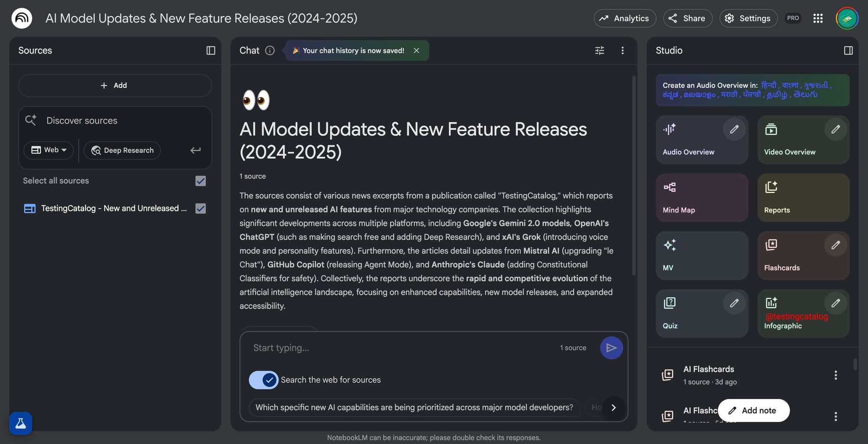
Task: Open Google apps grid
Action: pos(818,18)
